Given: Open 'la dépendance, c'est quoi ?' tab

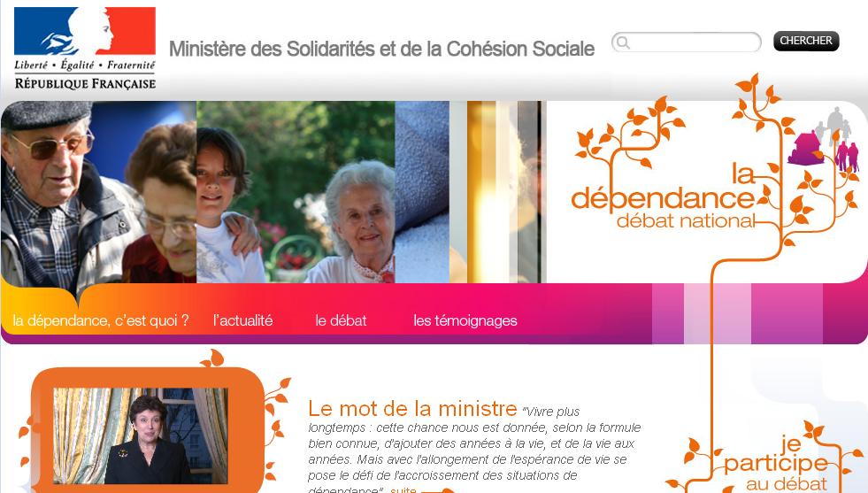Looking at the screenshot, I should tap(101, 320).
